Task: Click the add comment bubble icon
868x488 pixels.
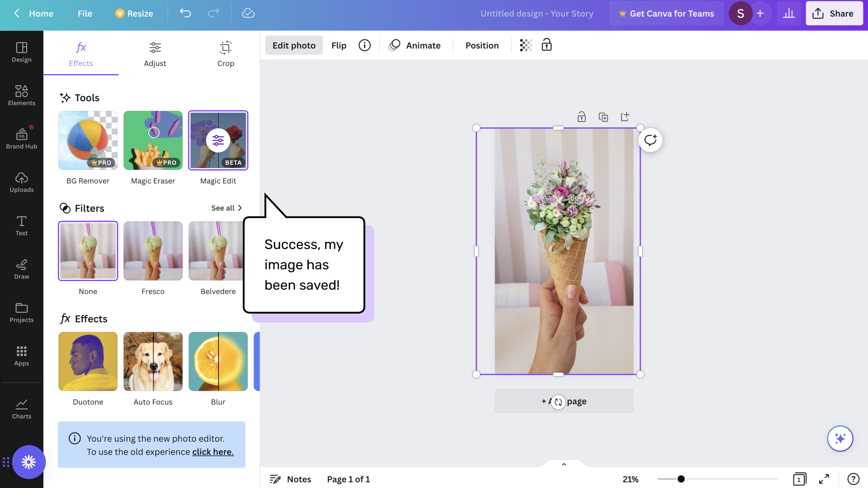Action: coord(650,140)
